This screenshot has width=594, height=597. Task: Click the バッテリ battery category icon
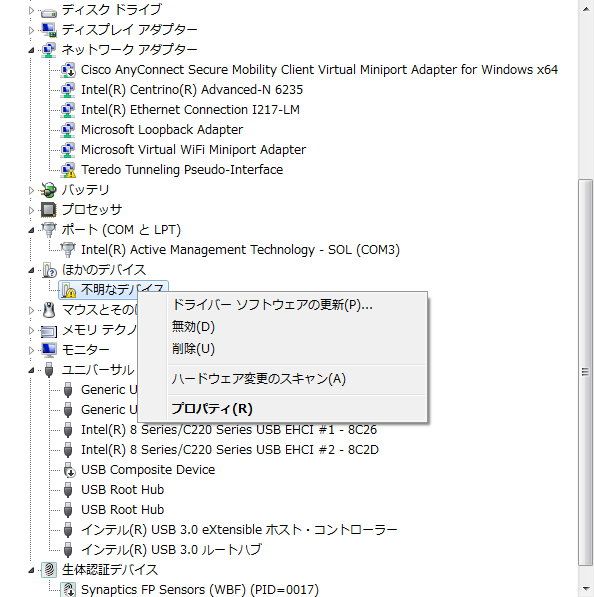click(49, 190)
